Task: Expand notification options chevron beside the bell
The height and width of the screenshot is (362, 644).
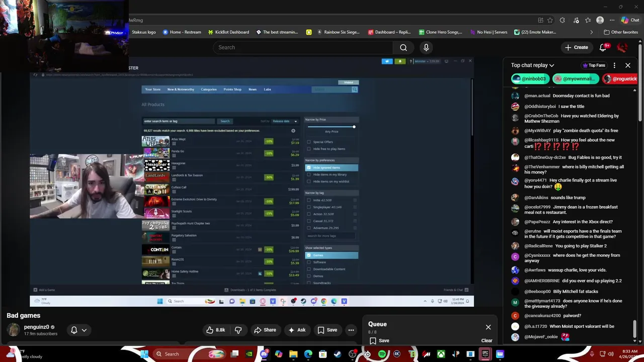Action: click(x=84, y=330)
